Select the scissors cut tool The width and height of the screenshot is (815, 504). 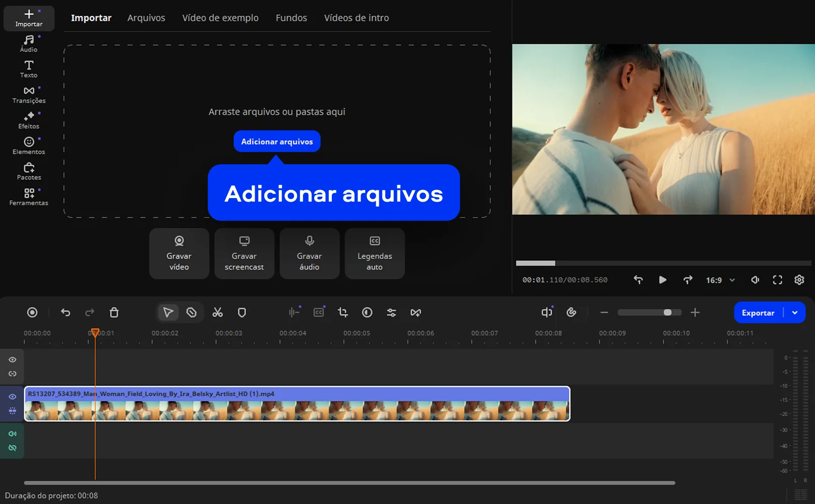[x=217, y=312]
